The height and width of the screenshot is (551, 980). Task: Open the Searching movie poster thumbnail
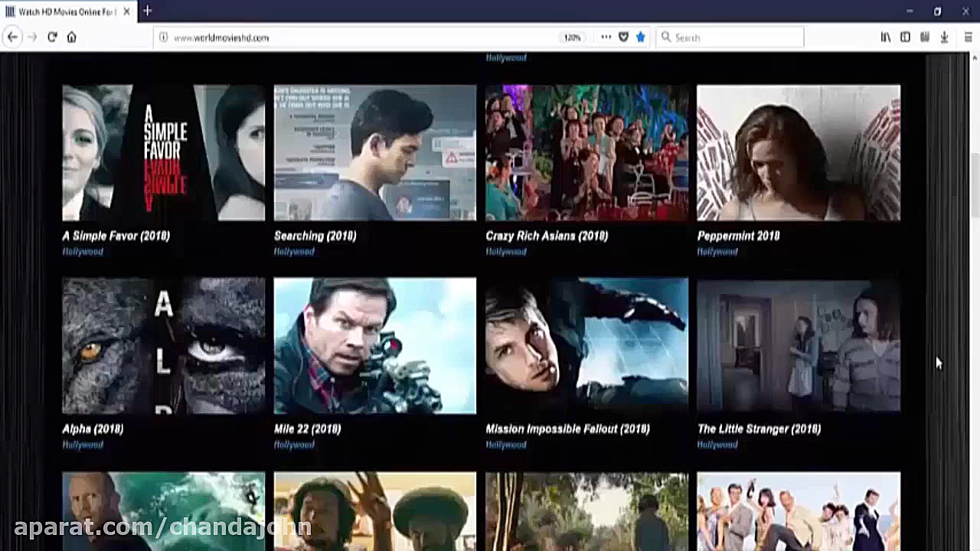[x=375, y=153]
